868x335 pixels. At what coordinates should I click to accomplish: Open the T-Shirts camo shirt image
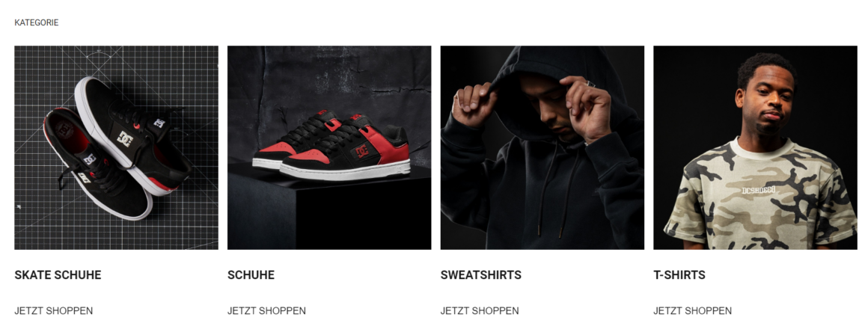coord(755,147)
